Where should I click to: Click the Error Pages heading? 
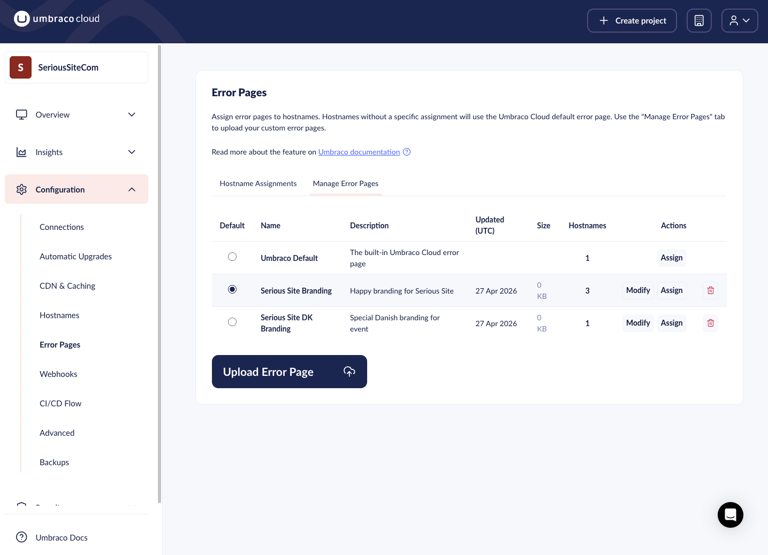pos(239,93)
